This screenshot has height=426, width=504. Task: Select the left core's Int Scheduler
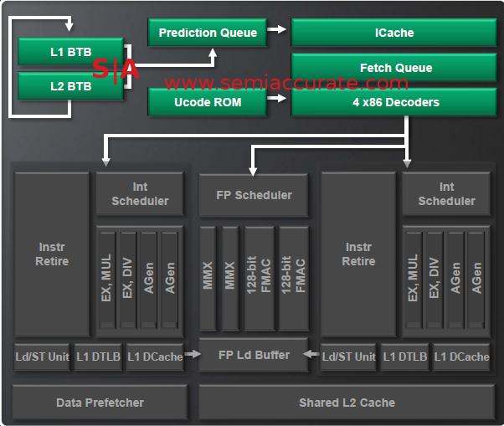(x=140, y=194)
